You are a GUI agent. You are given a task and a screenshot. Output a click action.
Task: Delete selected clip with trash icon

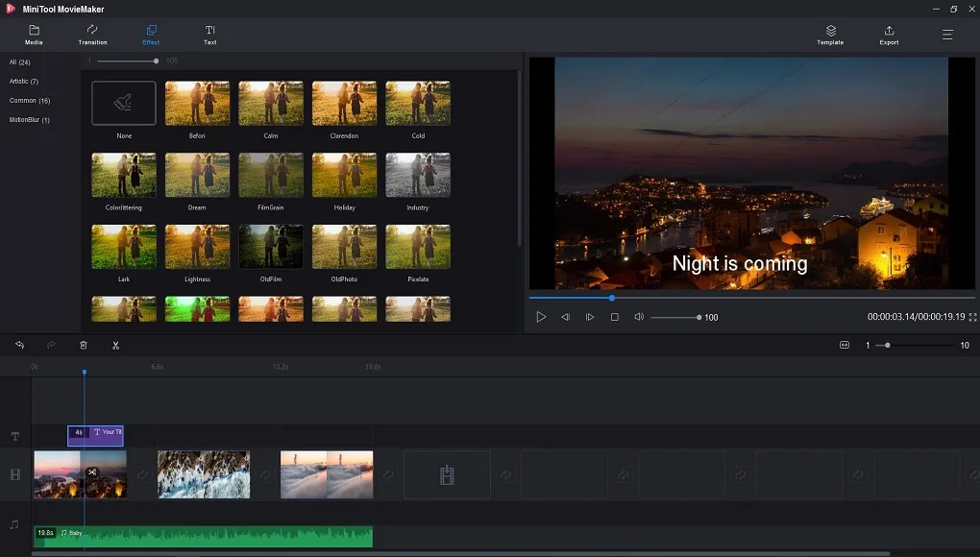[x=84, y=345]
